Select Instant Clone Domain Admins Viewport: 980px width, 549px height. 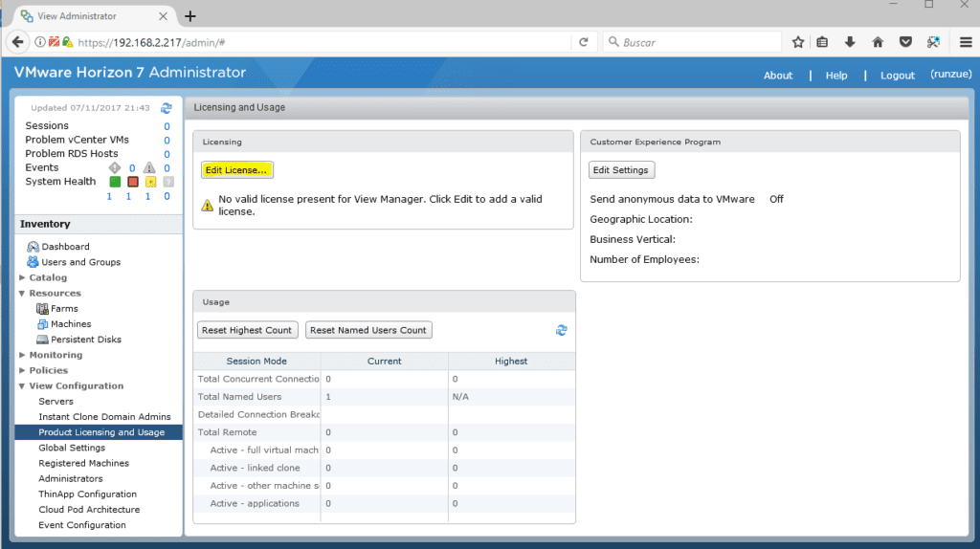104,417
